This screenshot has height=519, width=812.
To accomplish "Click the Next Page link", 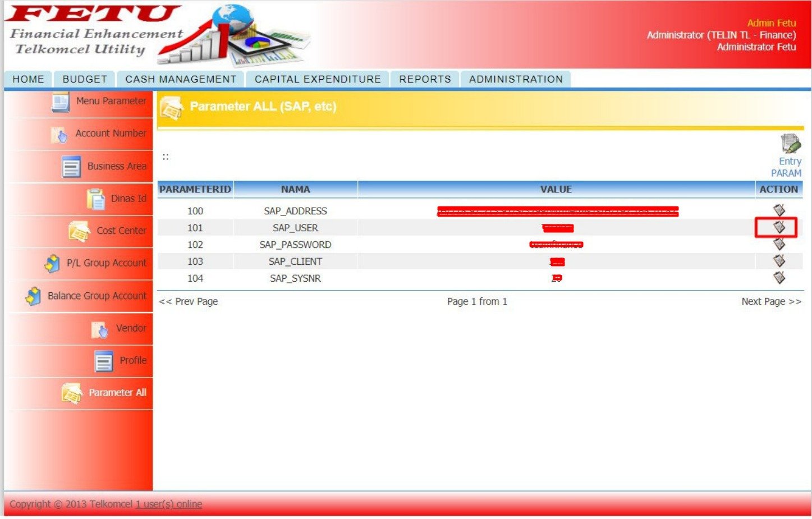I will (x=771, y=301).
